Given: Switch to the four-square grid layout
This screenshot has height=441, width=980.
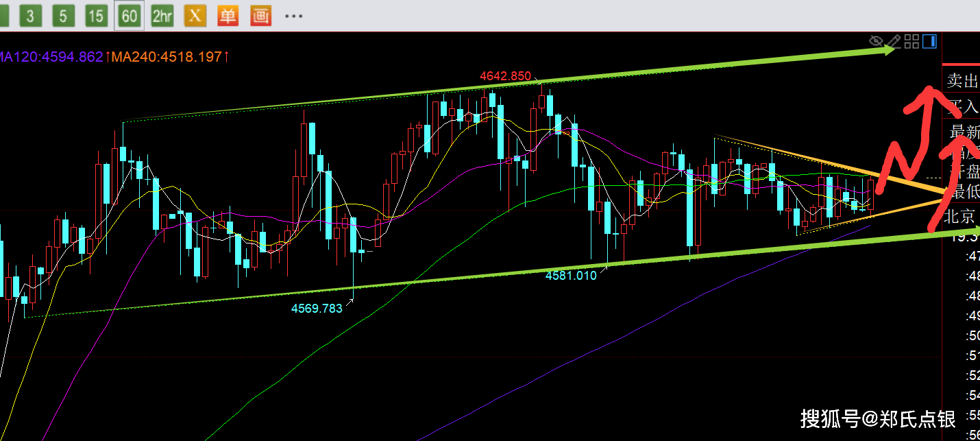Looking at the screenshot, I should (911, 42).
